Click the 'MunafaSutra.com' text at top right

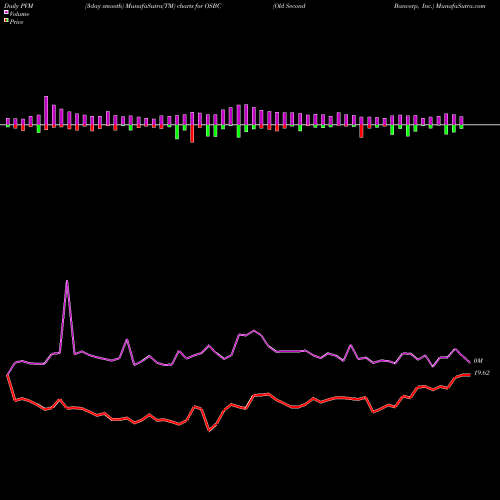tap(460, 6)
